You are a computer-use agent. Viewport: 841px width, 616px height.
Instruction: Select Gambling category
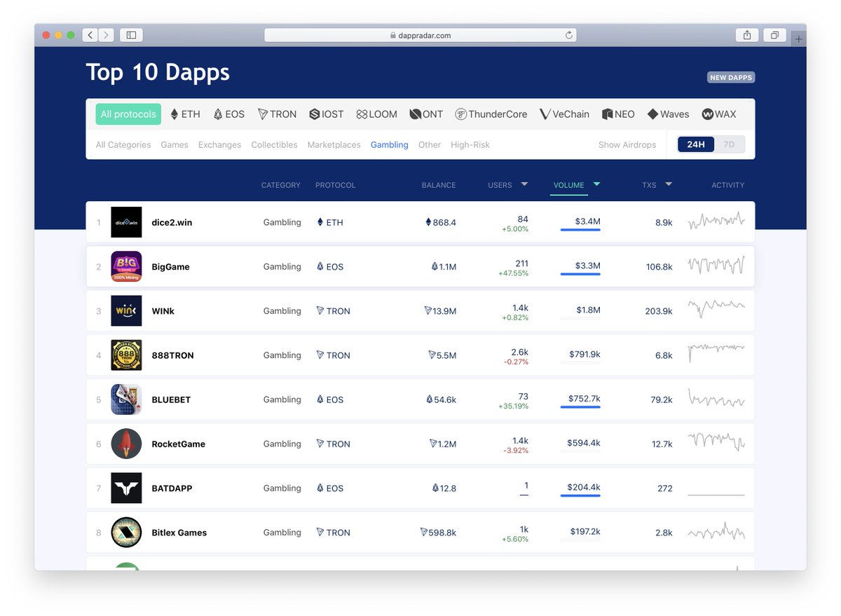point(390,145)
